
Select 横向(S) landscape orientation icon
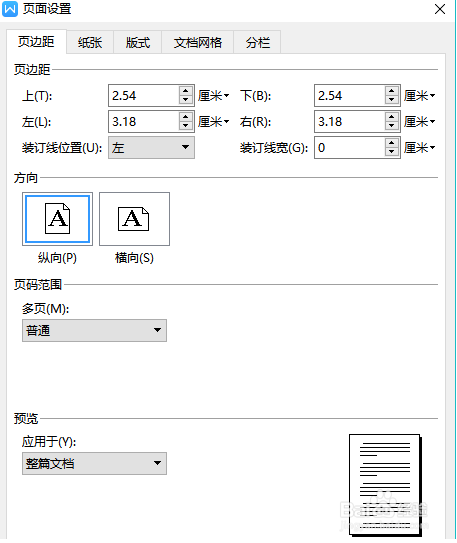point(134,219)
